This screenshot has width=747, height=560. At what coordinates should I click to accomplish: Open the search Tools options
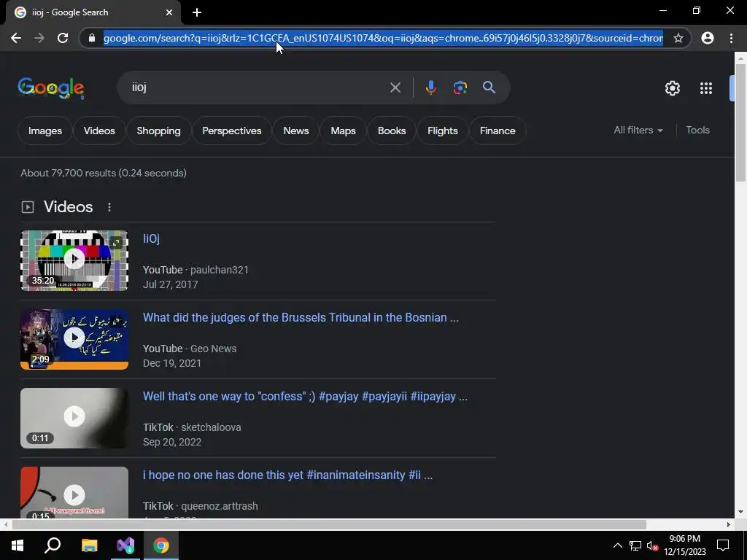697,130
